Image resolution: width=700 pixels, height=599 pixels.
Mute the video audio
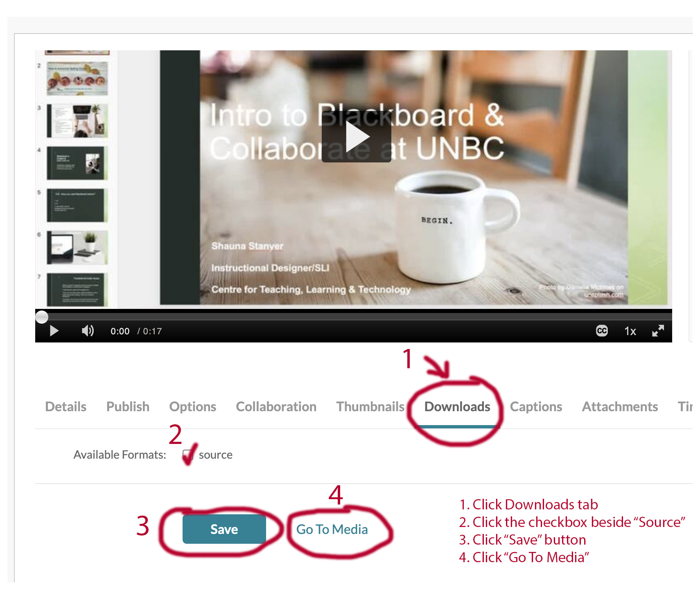click(87, 331)
